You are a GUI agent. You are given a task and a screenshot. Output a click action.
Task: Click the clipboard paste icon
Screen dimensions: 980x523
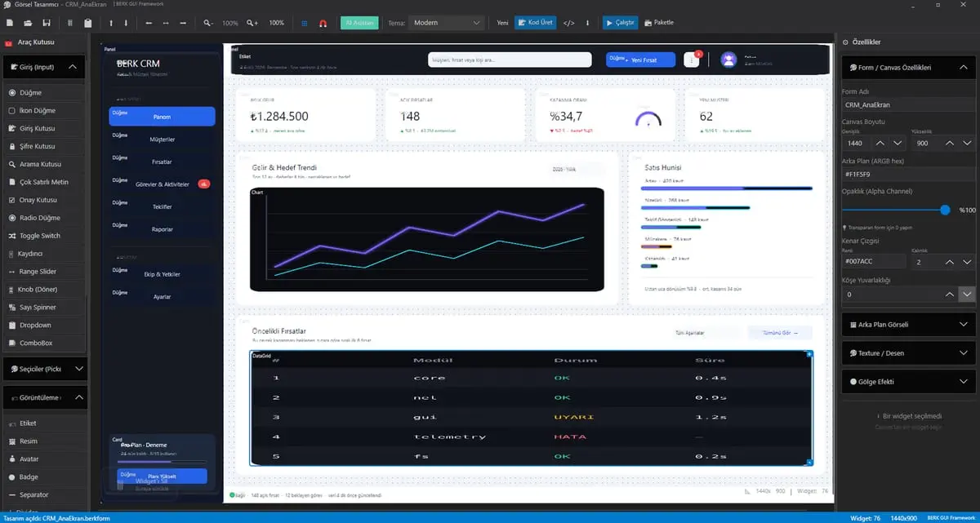[87, 23]
